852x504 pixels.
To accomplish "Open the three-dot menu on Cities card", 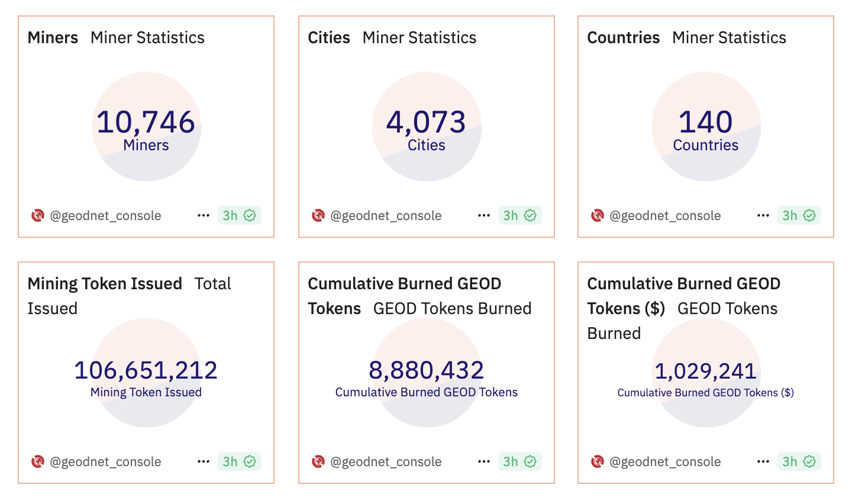I will point(484,215).
